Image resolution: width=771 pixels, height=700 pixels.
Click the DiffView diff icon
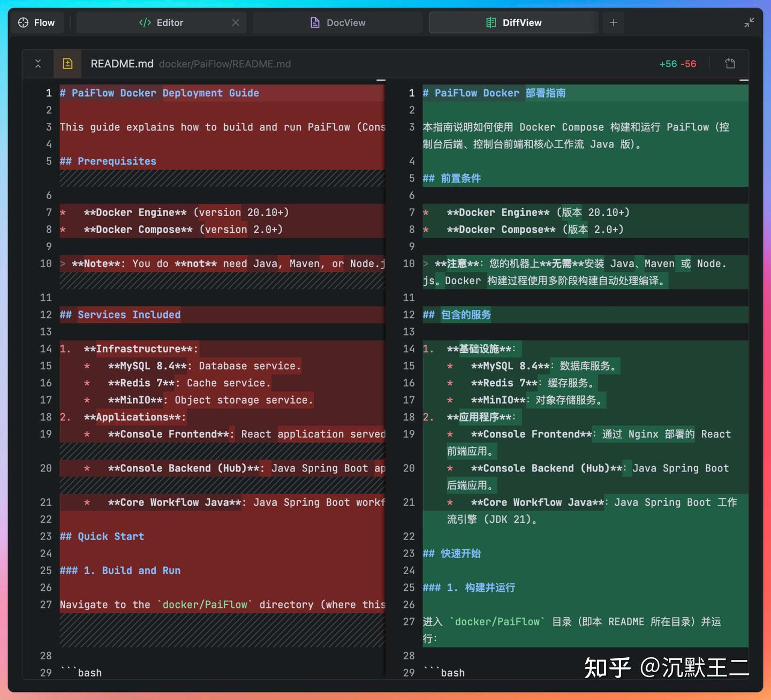coord(490,22)
